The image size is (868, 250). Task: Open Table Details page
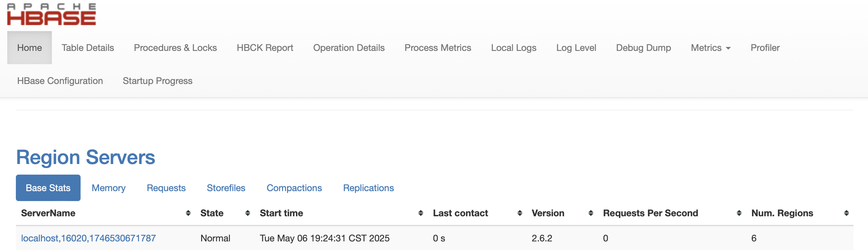[x=88, y=48]
